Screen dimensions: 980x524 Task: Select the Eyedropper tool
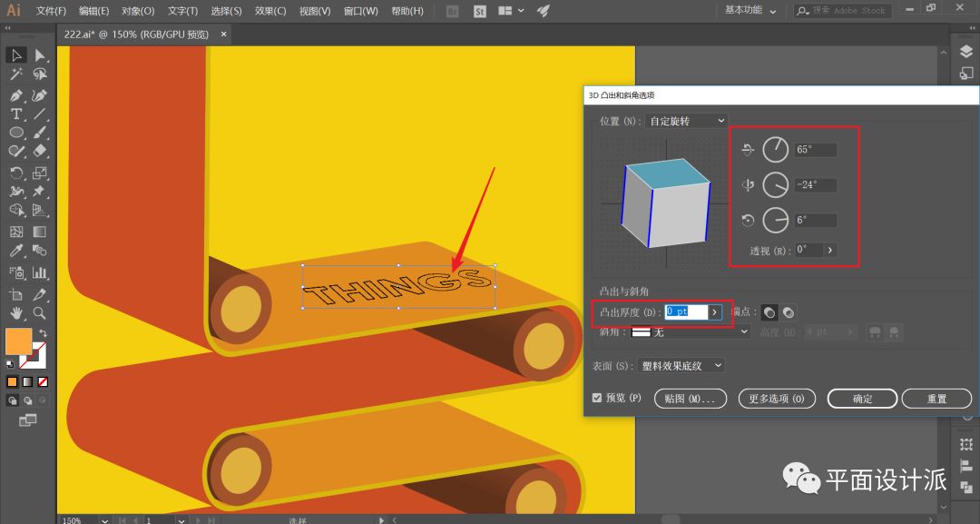[16, 252]
